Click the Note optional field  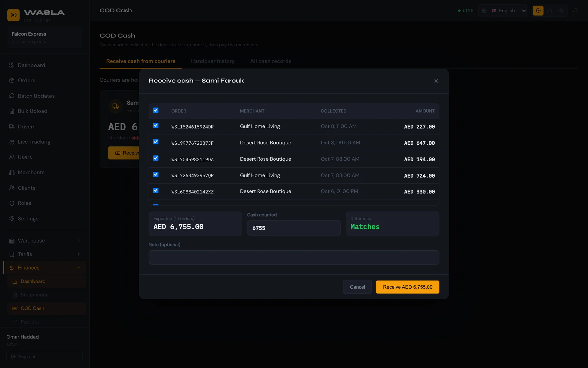tap(294, 257)
